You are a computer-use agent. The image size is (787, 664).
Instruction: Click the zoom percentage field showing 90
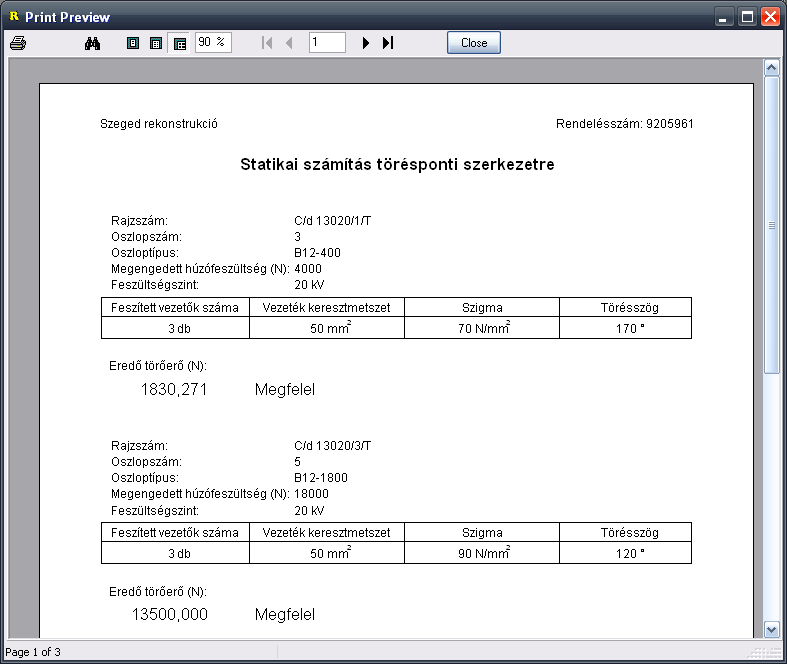[213, 42]
